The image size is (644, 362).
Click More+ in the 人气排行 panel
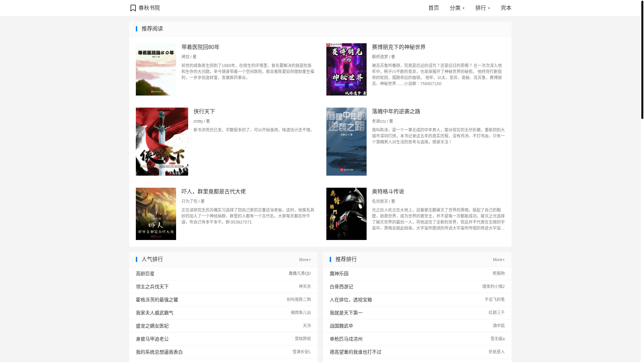[x=305, y=260]
